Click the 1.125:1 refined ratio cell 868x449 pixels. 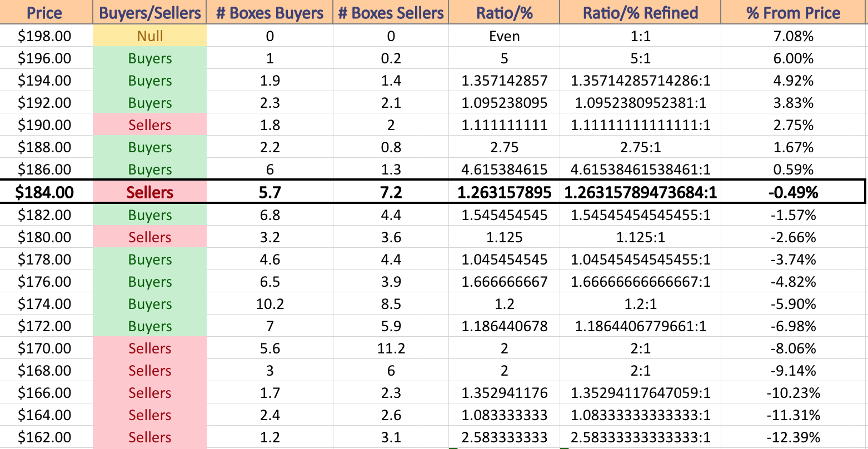point(640,237)
